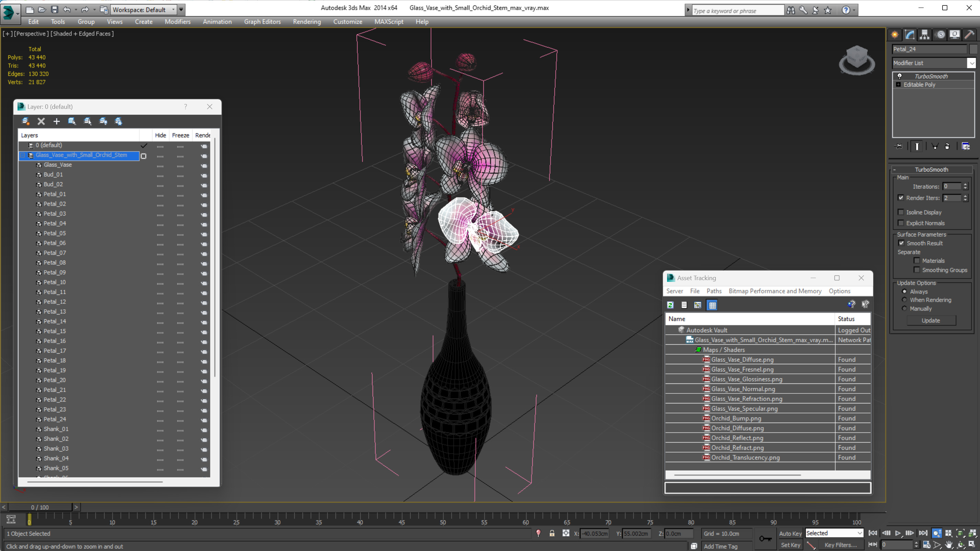Uncheck the Smooth Result checkbox

(x=901, y=243)
